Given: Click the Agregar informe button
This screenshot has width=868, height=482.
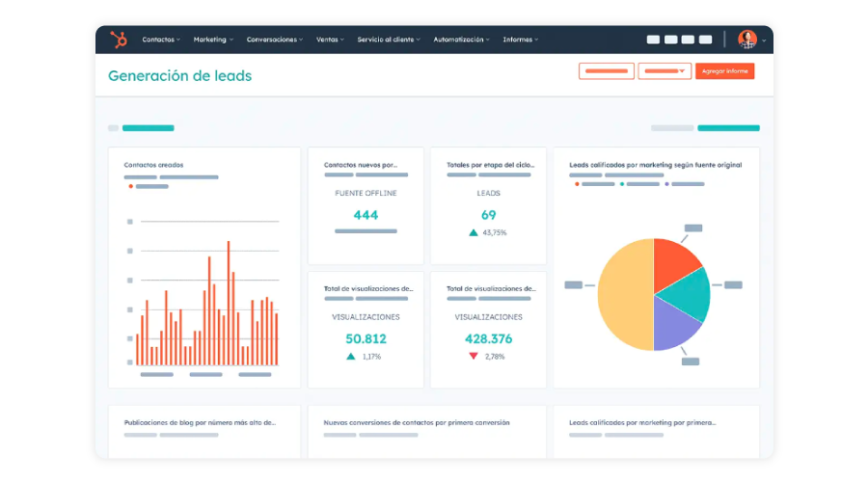Looking at the screenshot, I should (x=724, y=71).
